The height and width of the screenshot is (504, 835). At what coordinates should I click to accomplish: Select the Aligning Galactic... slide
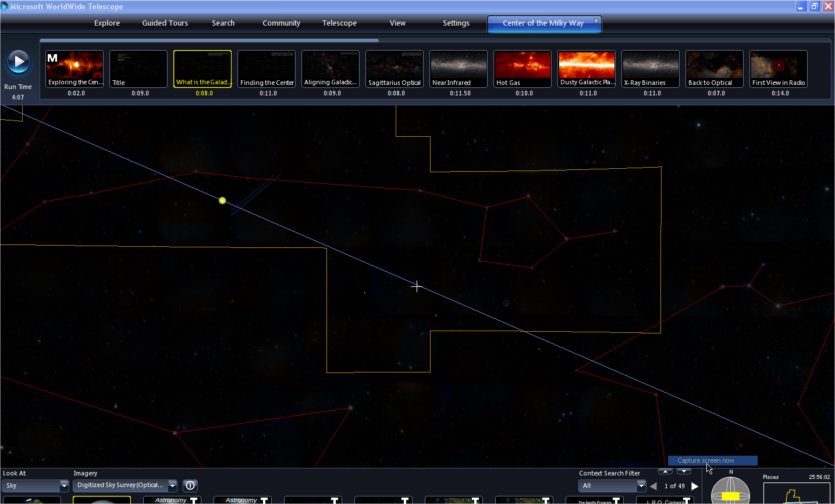331,69
